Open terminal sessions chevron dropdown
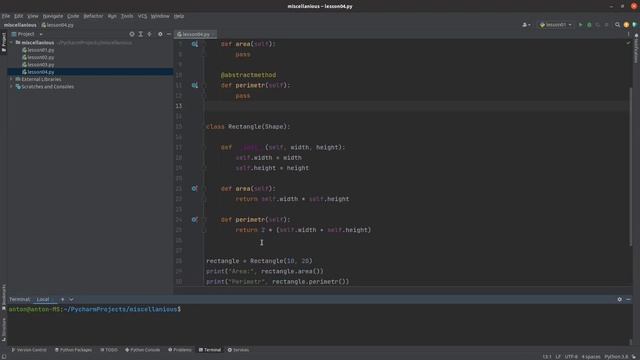 pos(71,299)
